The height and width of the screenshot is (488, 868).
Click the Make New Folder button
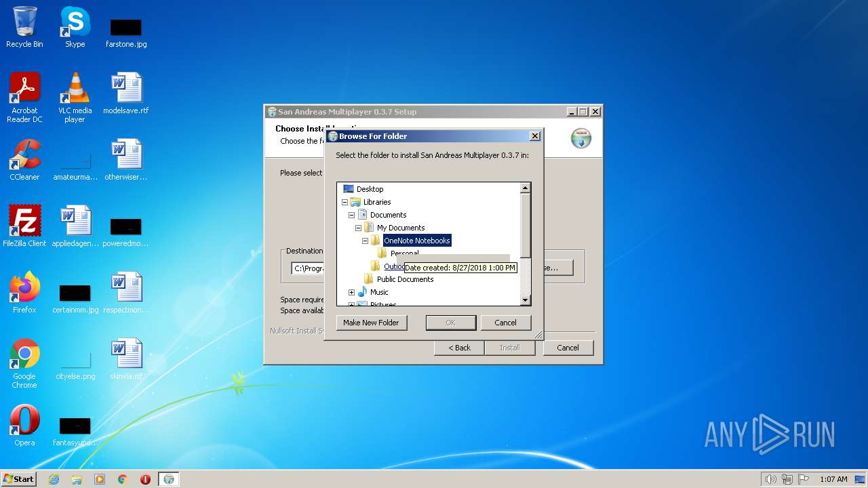372,323
